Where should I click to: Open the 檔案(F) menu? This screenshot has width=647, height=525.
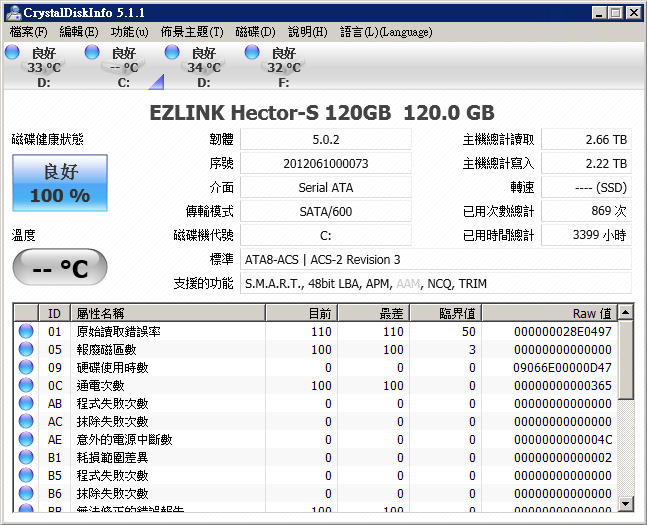click(28, 32)
